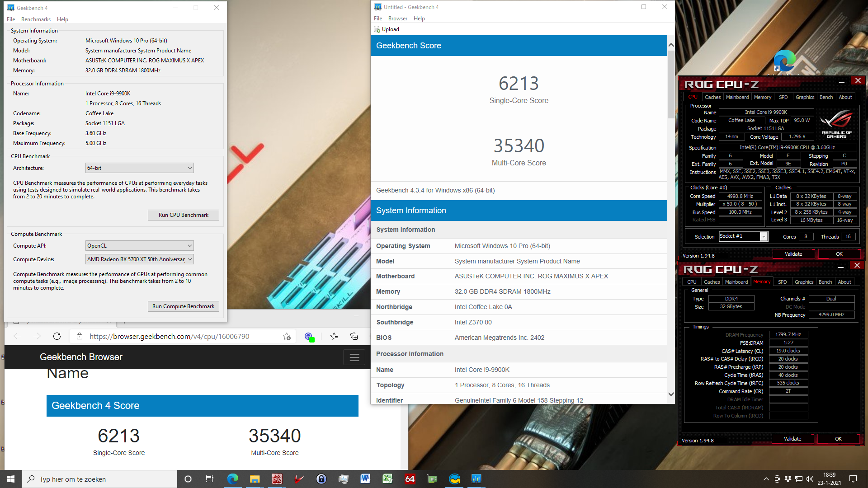This screenshot has width=868, height=488.
Task: Click the Run CPU Benchmark button
Action: [x=184, y=215]
